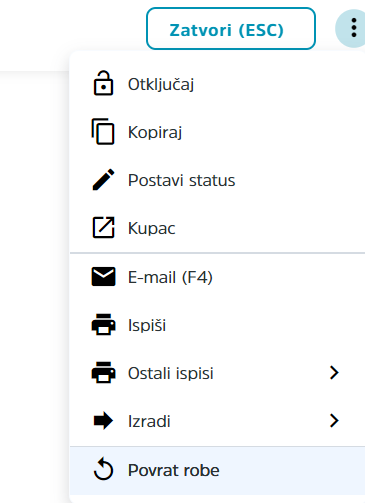Choose Povrat robe menu entry
The width and height of the screenshot is (365, 503).
click(x=217, y=470)
